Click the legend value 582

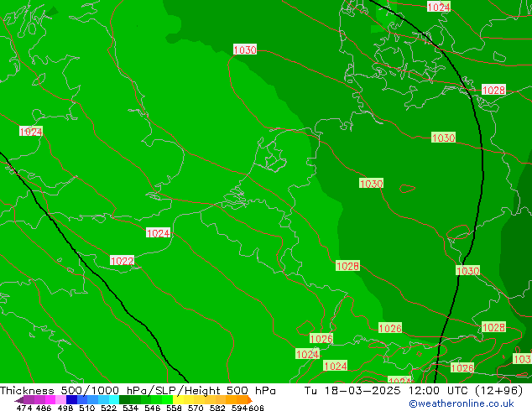[x=217, y=408]
